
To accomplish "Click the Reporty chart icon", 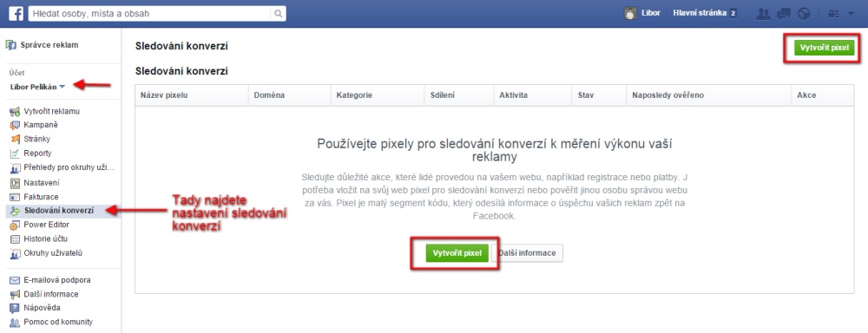I will [15, 153].
